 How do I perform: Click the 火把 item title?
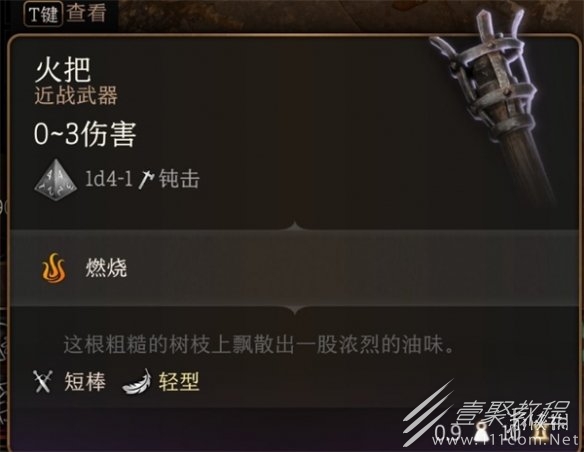point(63,70)
